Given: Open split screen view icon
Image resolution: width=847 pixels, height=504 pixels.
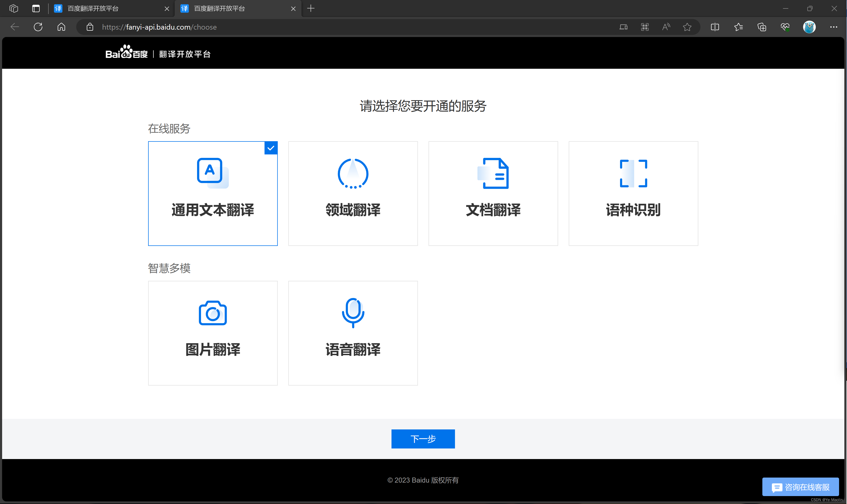Looking at the screenshot, I should pyautogui.click(x=715, y=27).
